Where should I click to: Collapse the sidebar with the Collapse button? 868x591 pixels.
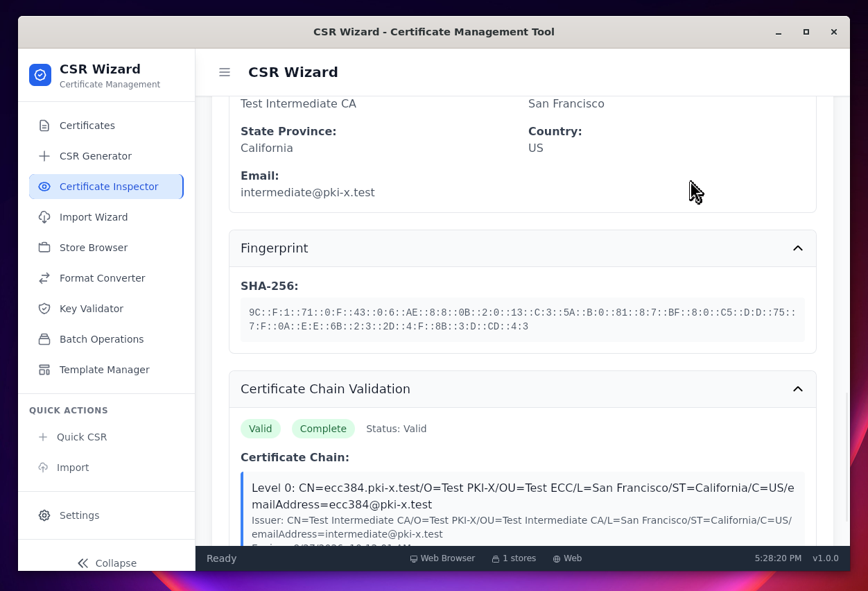click(107, 563)
